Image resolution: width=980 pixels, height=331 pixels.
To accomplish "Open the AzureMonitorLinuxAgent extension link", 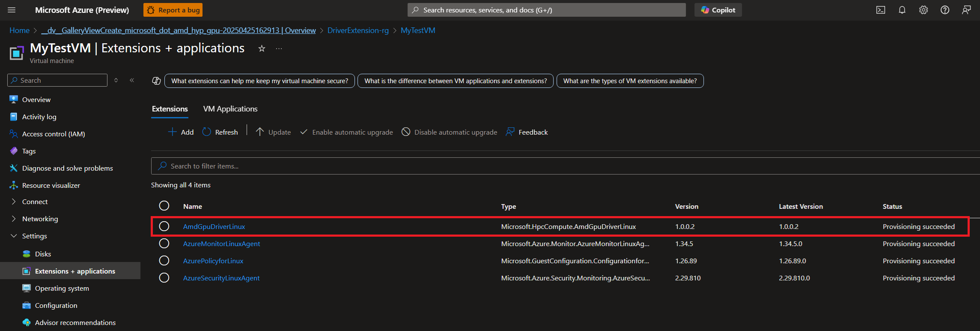I will (x=221, y=244).
